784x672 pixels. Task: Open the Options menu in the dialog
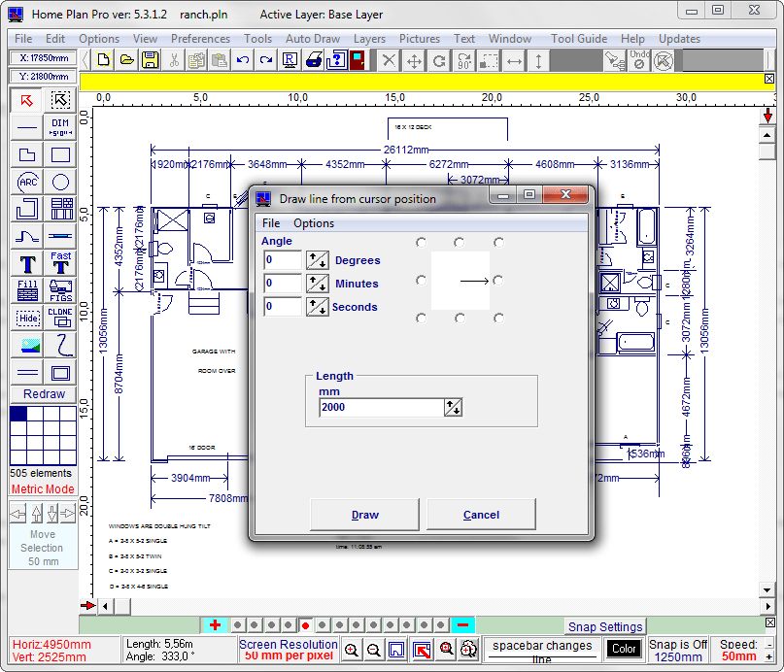[314, 223]
